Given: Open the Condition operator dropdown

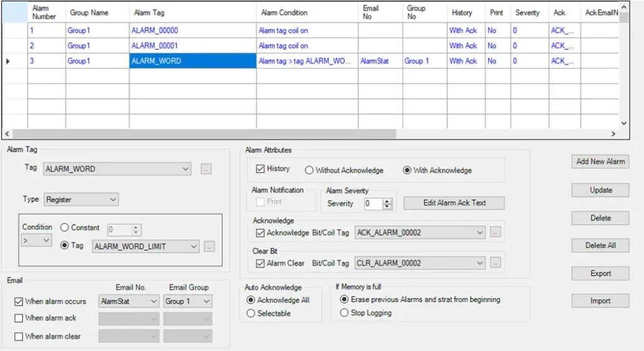Looking at the screenshot, I should point(36,240).
